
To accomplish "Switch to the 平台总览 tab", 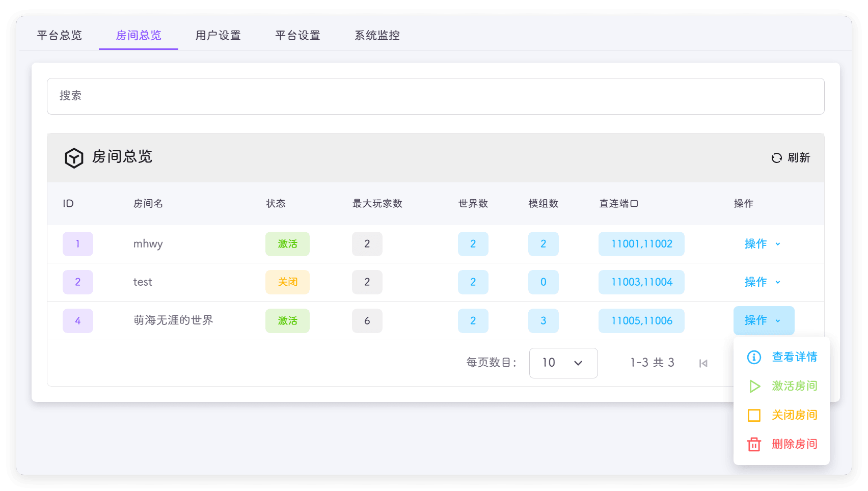I will click(59, 35).
